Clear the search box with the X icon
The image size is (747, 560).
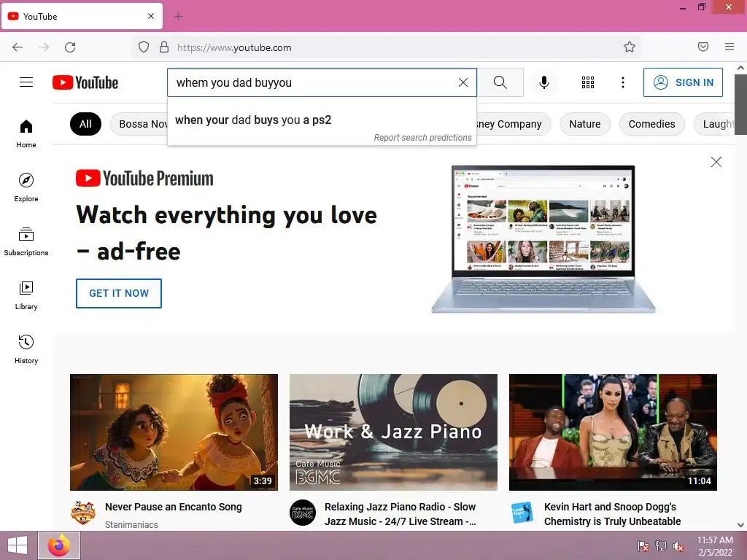(463, 82)
